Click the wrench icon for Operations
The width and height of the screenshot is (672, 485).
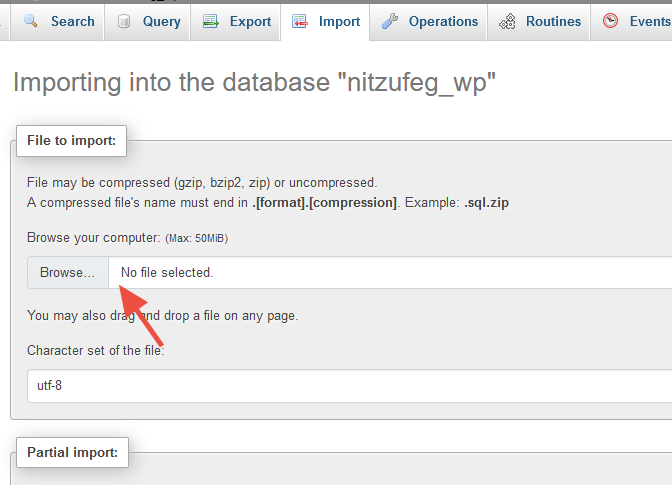[390, 21]
